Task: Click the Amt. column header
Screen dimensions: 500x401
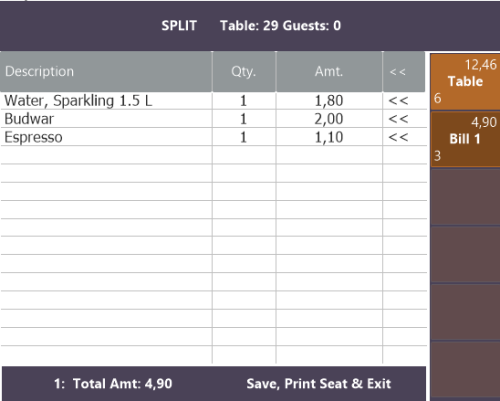Action: click(329, 72)
